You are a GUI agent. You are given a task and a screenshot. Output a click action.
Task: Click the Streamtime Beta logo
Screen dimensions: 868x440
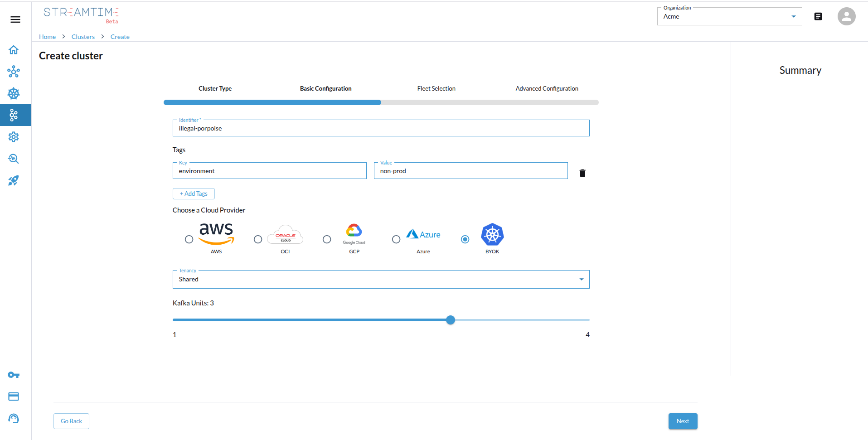tap(81, 15)
